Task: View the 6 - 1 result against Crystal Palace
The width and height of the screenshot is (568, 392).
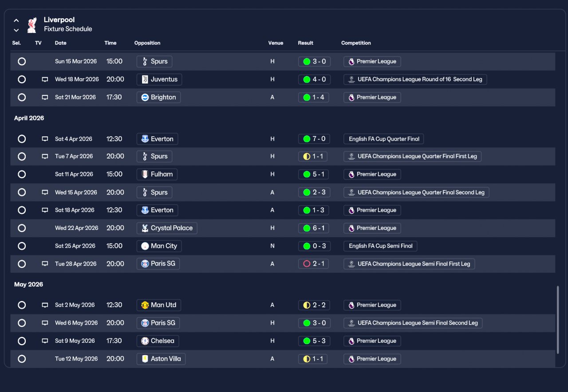Action: coord(314,228)
